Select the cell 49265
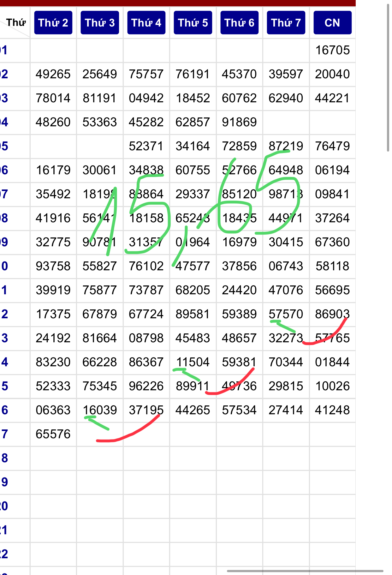392x575 pixels. pos(53,74)
